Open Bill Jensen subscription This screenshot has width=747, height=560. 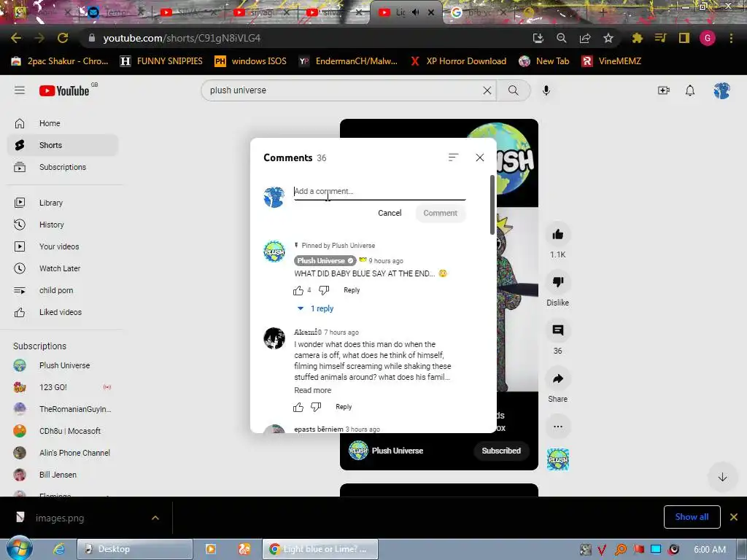point(63,475)
